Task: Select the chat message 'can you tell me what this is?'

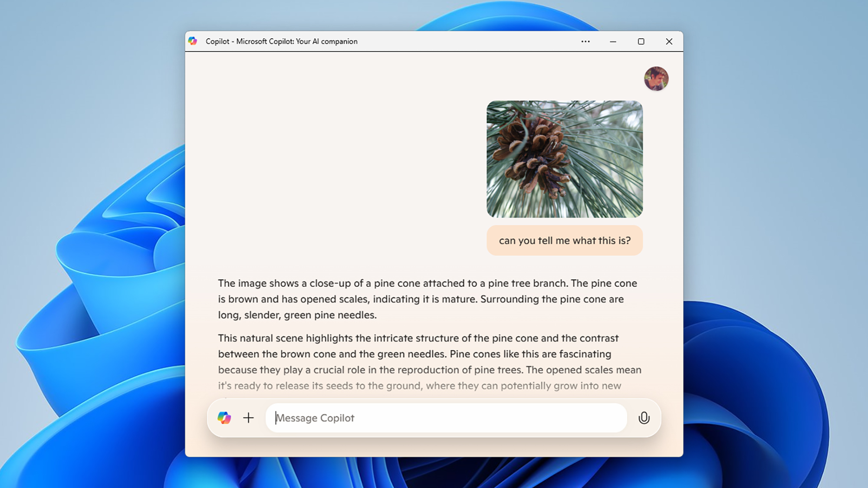Action: pyautogui.click(x=565, y=240)
